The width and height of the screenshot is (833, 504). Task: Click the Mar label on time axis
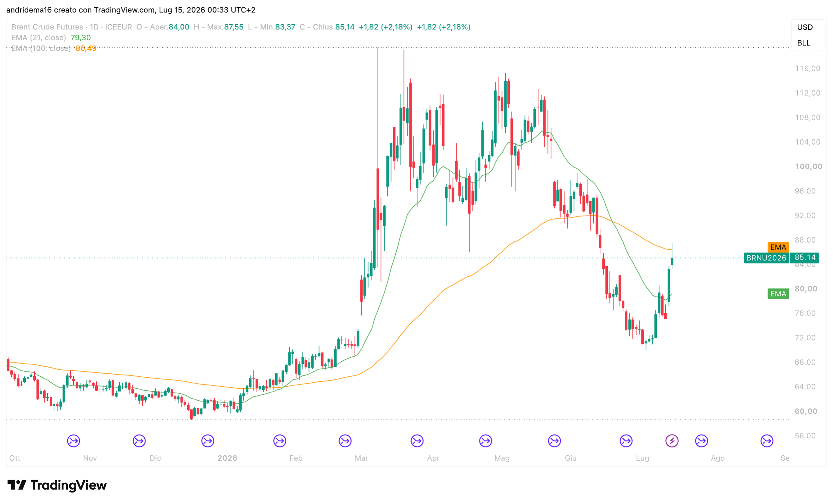tap(361, 458)
